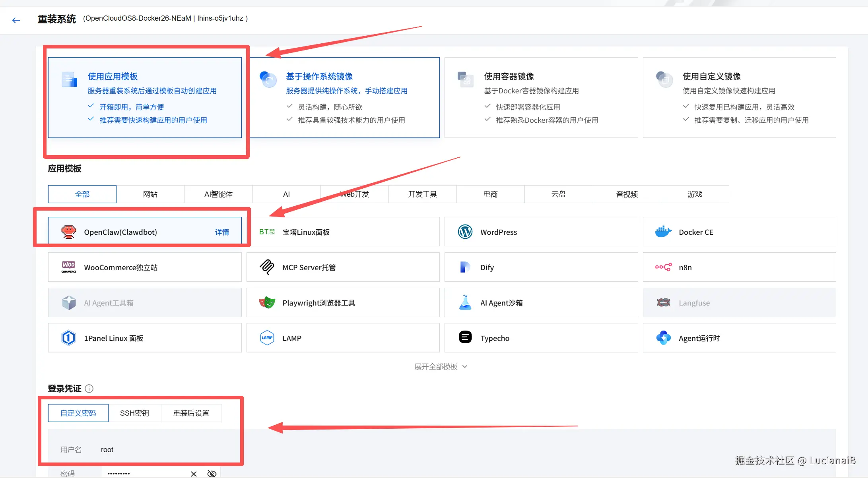The width and height of the screenshot is (868, 478).
Task: Pick the OpenClaw(Clawdbot) lobster icon
Action: (x=69, y=232)
